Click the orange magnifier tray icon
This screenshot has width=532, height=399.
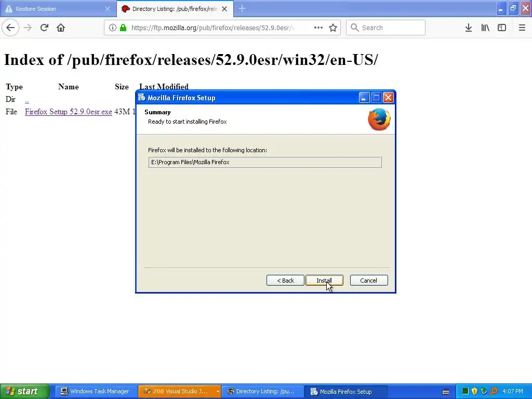coord(494,391)
